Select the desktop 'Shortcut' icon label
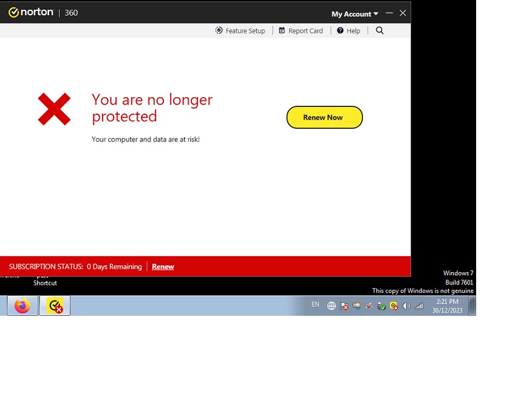 point(45,283)
